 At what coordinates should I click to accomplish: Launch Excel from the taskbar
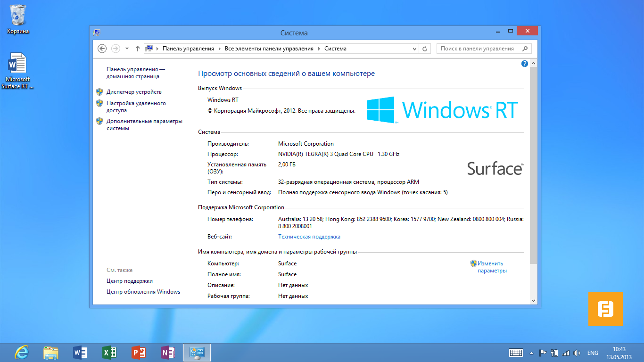pyautogui.click(x=109, y=353)
